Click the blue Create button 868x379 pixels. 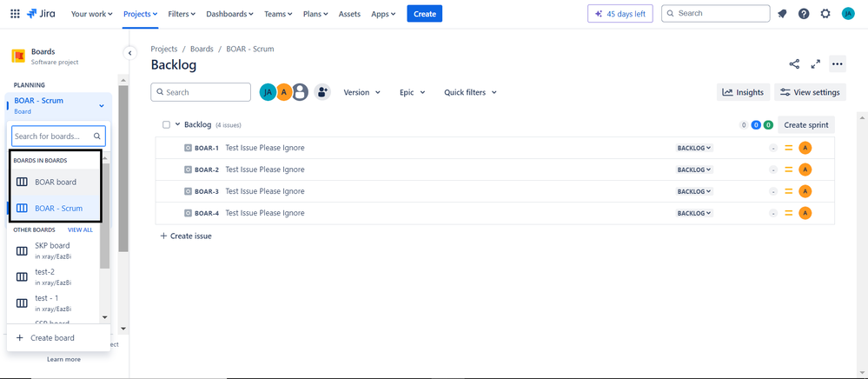pos(425,14)
